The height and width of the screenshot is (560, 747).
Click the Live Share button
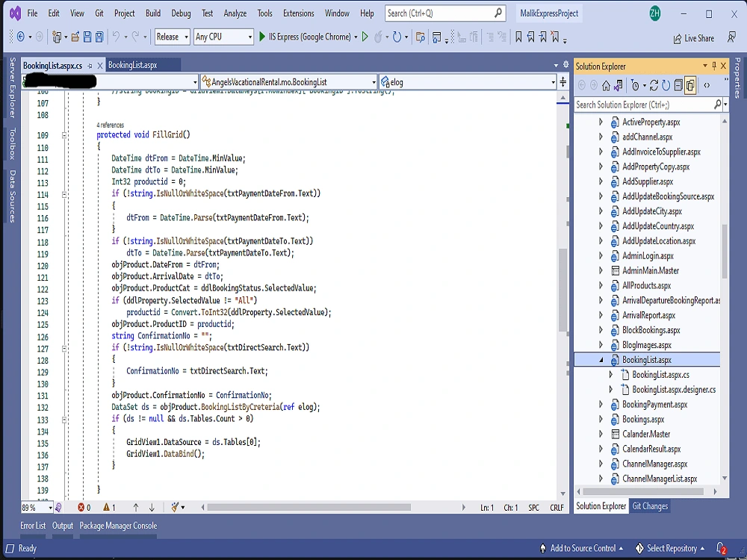pos(694,38)
